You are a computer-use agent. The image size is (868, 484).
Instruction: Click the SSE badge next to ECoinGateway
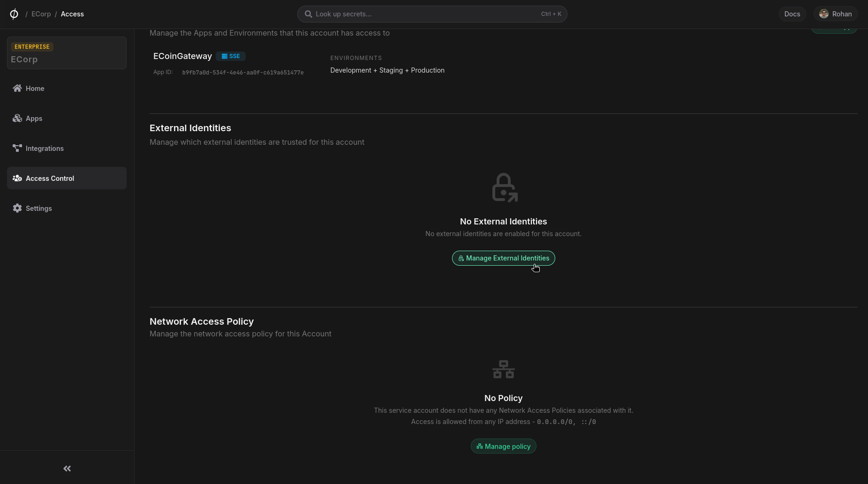click(231, 56)
